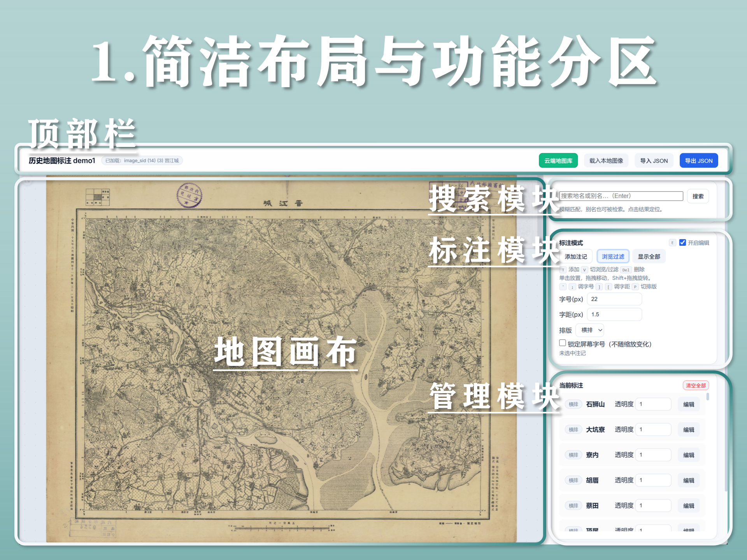This screenshot has width=747, height=560.
Task: Click the 历史地图标注 demo1 title
Action: [62, 161]
